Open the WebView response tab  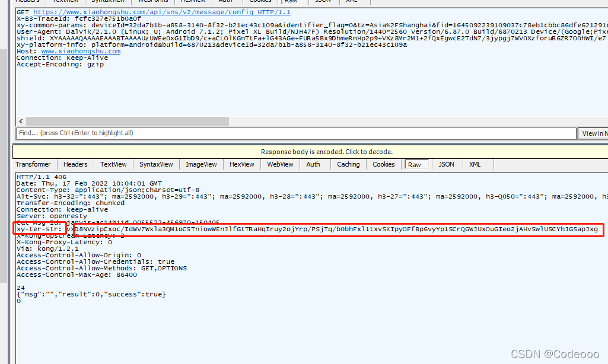279,164
